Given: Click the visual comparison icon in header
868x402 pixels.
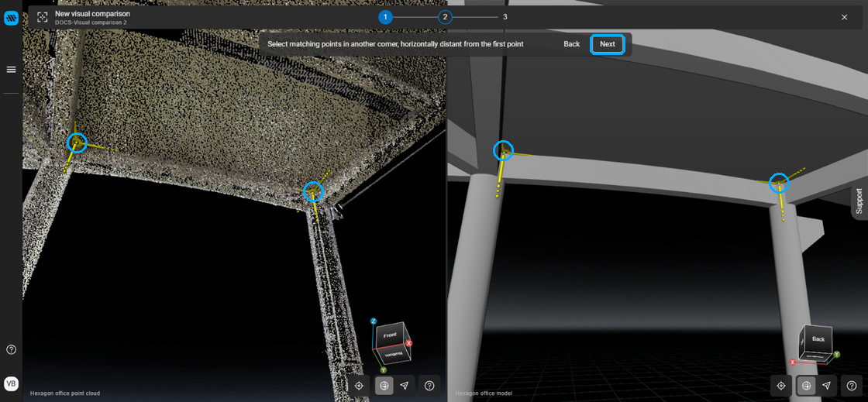Looking at the screenshot, I should tap(42, 17).
